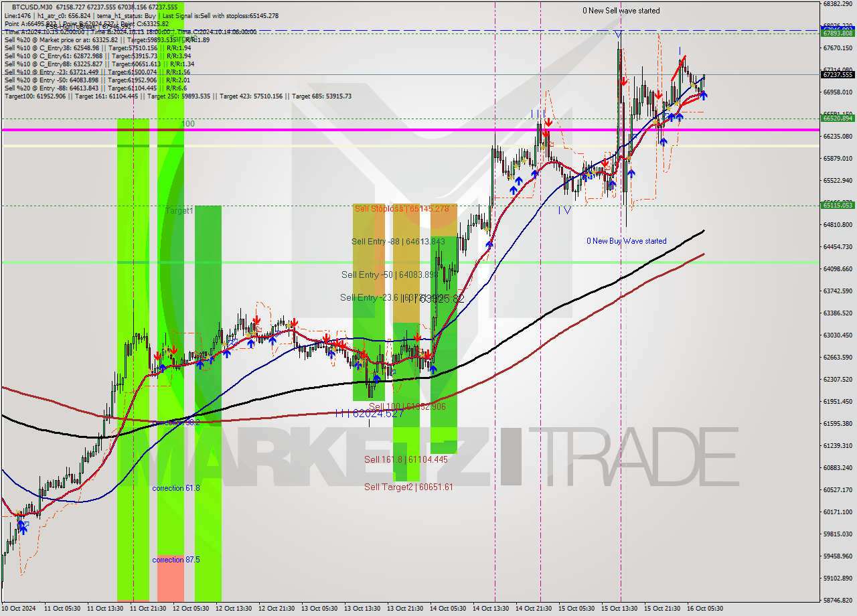Screen dimensions: 857x616
Task: Click the '0 New Sell wave started' label
Action: tap(621, 11)
